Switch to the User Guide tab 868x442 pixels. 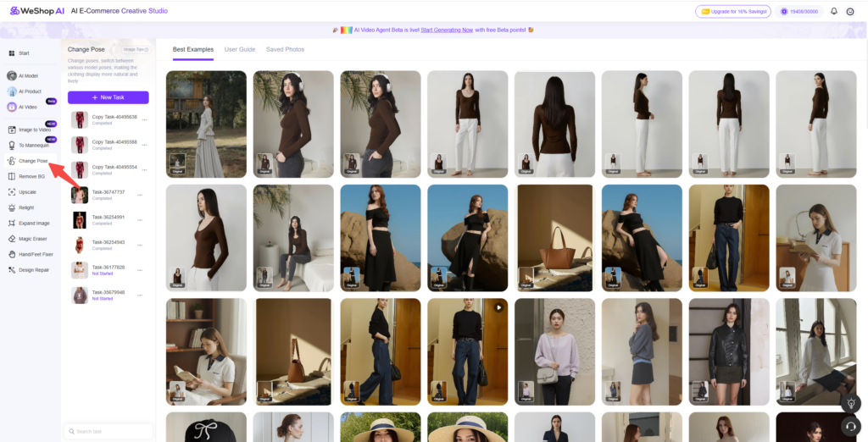point(239,49)
